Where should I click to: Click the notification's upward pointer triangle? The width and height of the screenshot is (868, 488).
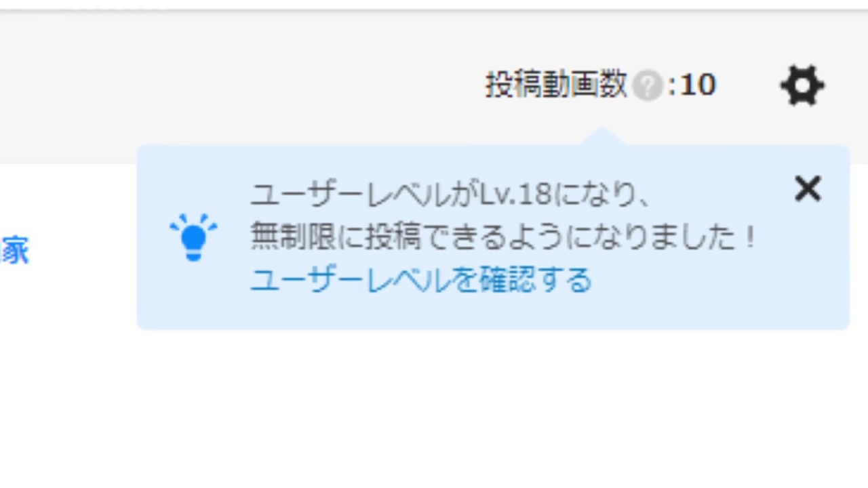[x=602, y=136]
